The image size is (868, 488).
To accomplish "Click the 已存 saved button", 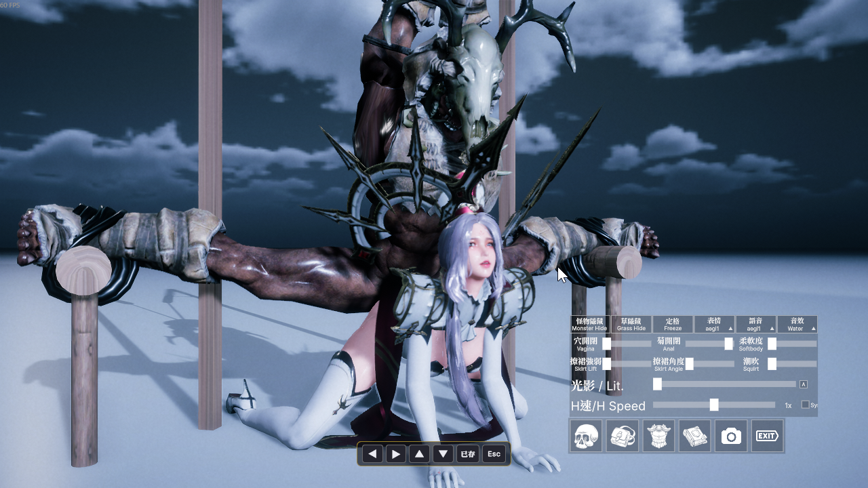I will click(x=467, y=454).
